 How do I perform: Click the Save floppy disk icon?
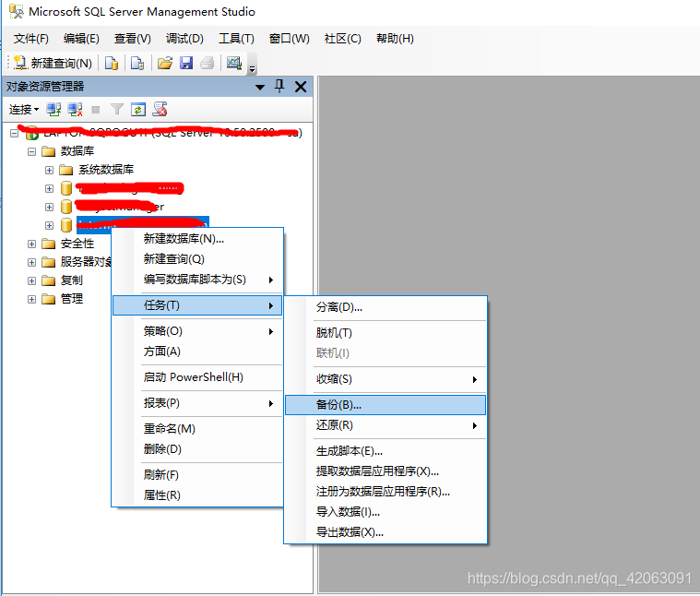click(x=186, y=63)
